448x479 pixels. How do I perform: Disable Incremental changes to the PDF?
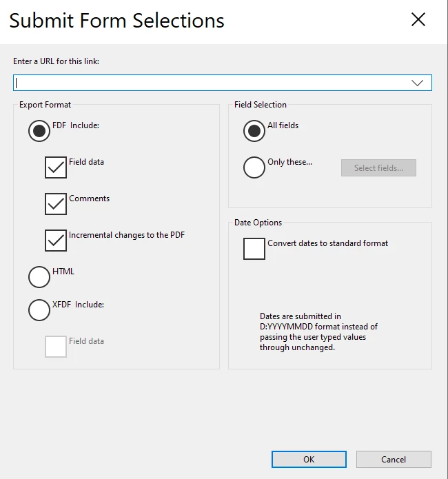[x=56, y=240]
